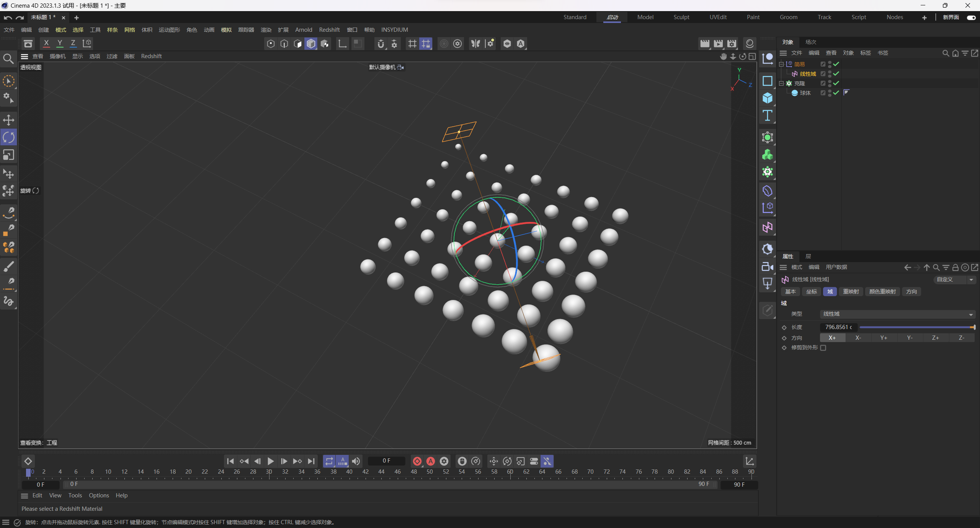This screenshot has height=528, width=980.
Task: Toggle enable checkmark for 线性域 object
Action: [836, 73]
